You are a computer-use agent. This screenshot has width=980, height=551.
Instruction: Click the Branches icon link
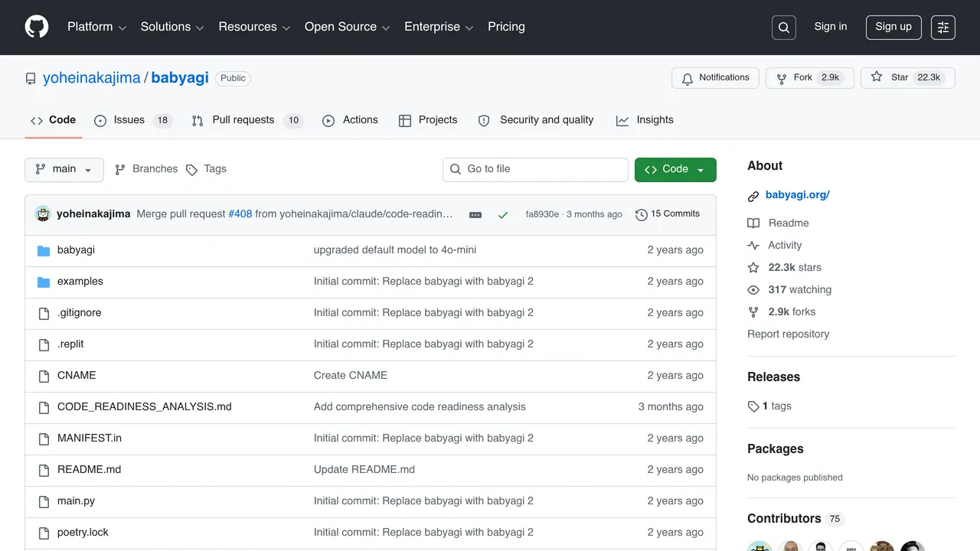coord(145,169)
